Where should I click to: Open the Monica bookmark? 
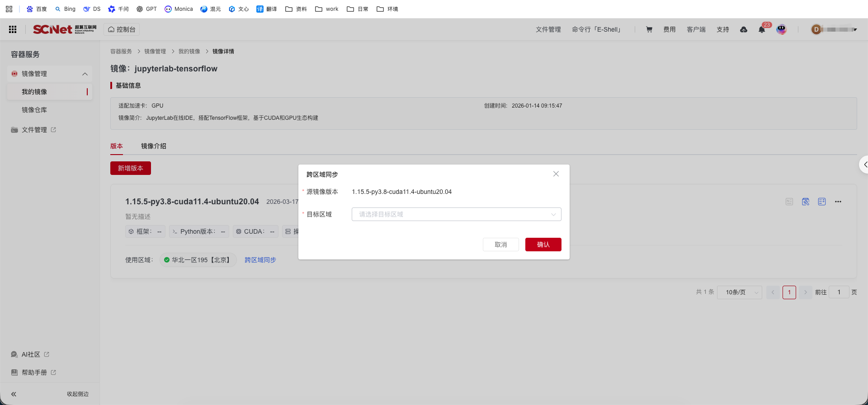click(179, 9)
